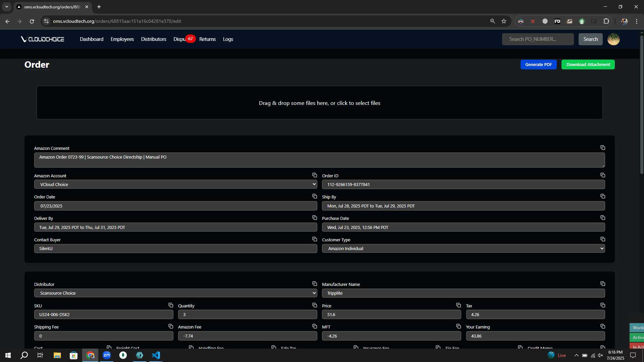Screen dimensions: 644x362
Task: Open a new browser tab
Action: pyautogui.click(x=99, y=7)
